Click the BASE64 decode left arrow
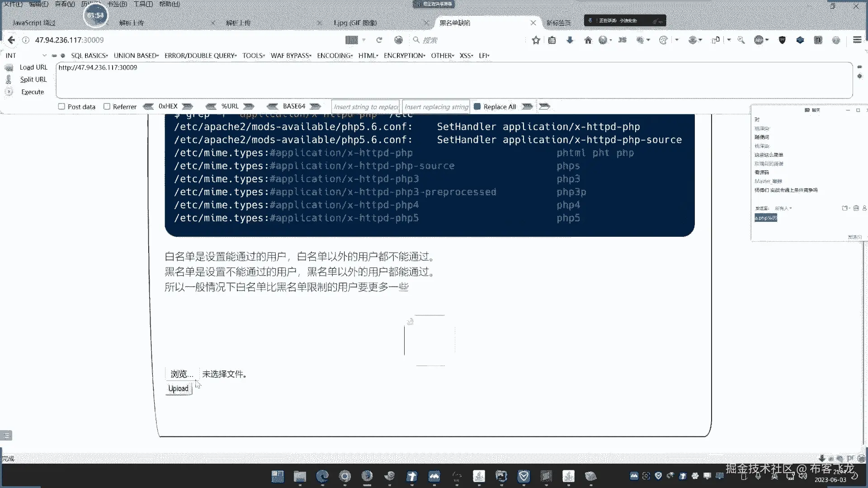The image size is (868, 488). point(272,106)
